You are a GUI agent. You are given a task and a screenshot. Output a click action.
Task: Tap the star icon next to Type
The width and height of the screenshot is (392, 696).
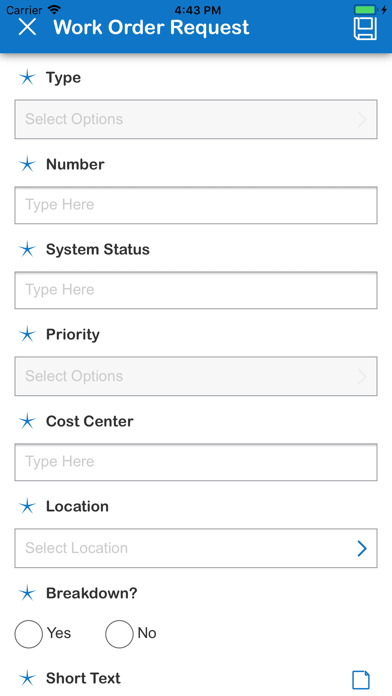(27, 77)
